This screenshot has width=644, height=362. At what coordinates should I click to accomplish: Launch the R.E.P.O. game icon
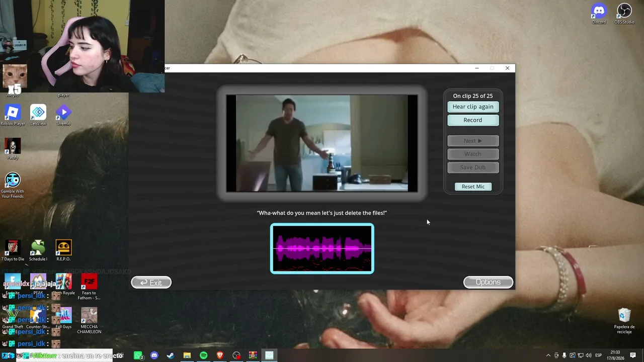coord(63,250)
